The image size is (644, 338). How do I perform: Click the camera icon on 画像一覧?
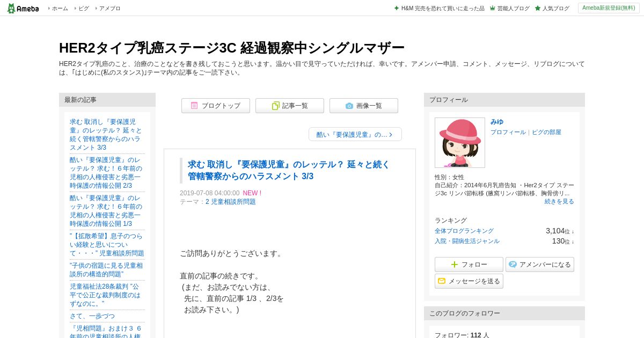click(349, 106)
